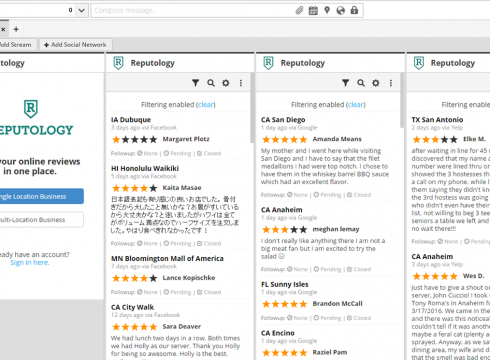This screenshot has height=360, width=490.
Task: Set Margaret Plotz followup to None
Action: click(147, 153)
